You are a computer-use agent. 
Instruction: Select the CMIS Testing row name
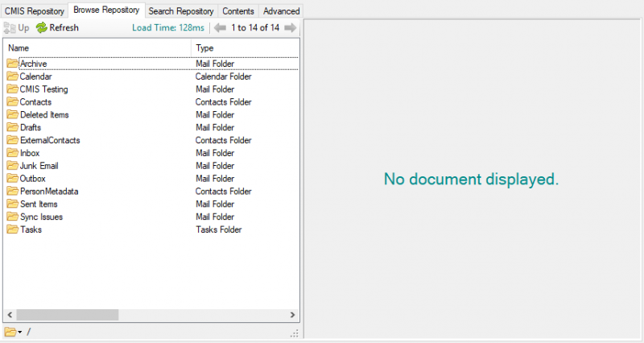pyautogui.click(x=44, y=89)
